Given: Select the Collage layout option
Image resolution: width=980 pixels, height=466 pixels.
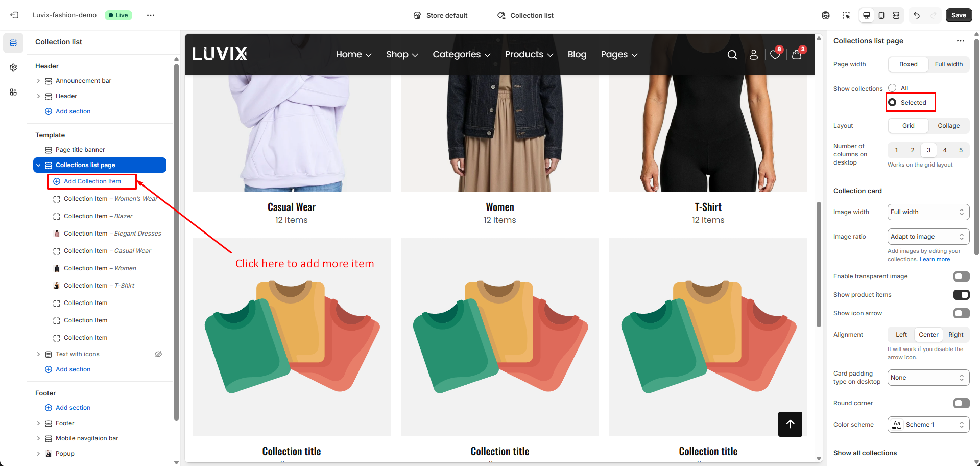Looking at the screenshot, I should [x=948, y=126].
